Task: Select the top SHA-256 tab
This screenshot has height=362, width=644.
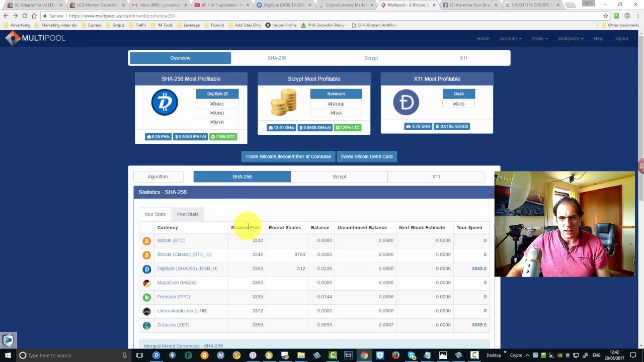Action: pyautogui.click(x=277, y=58)
